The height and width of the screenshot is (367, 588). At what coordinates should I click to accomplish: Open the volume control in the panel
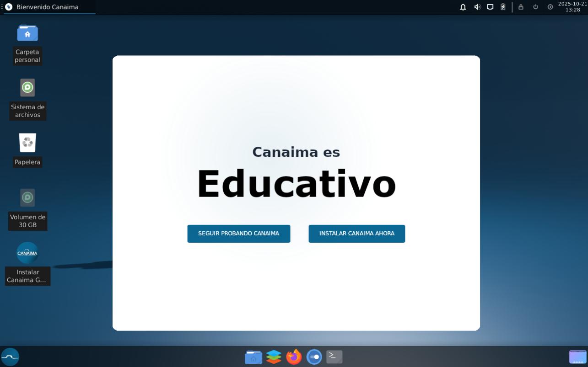[x=477, y=7]
